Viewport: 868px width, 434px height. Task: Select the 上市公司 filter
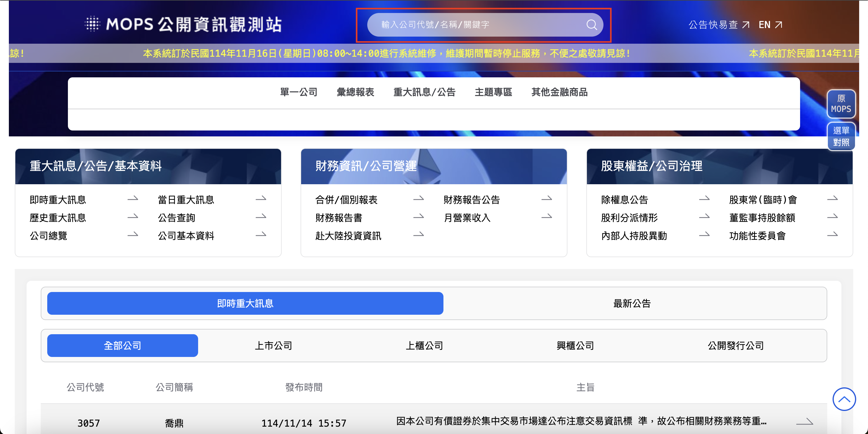[273, 345]
